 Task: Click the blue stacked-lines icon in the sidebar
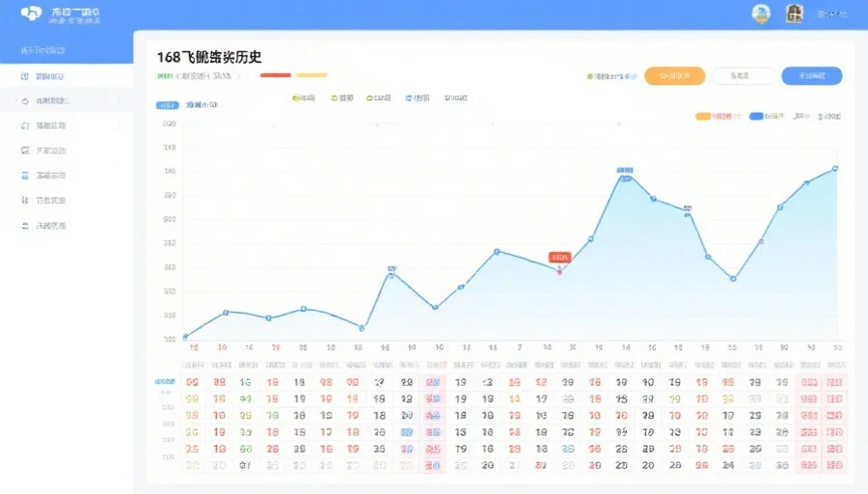click(x=25, y=176)
